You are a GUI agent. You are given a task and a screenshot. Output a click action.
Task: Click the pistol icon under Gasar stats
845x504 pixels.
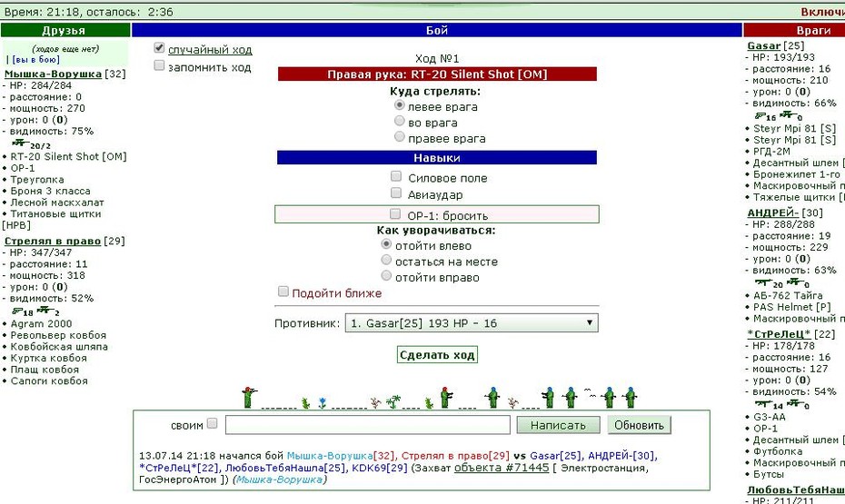click(760, 115)
